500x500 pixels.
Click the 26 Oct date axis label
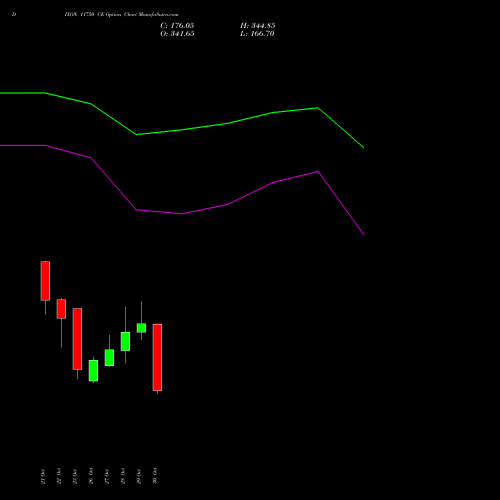(91, 476)
